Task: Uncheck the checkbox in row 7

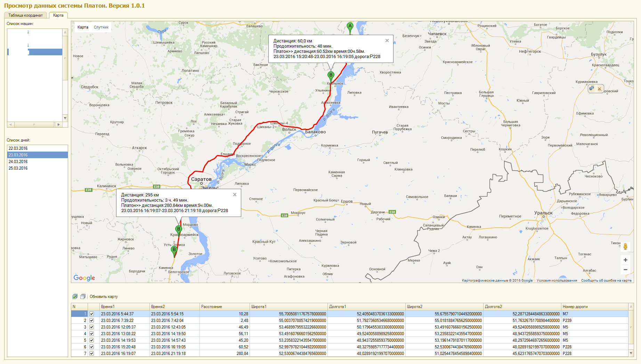Action: pyautogui.click(x=92, y=354)
